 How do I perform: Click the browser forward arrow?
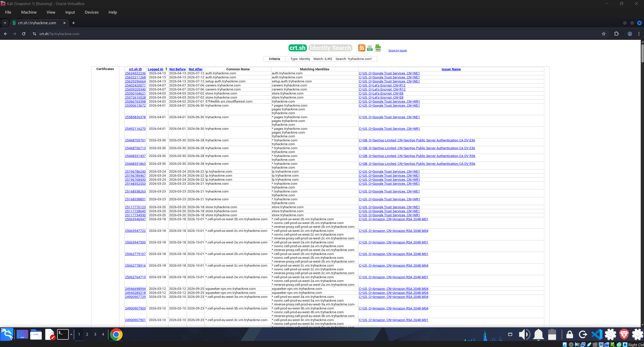coord(15,34)
